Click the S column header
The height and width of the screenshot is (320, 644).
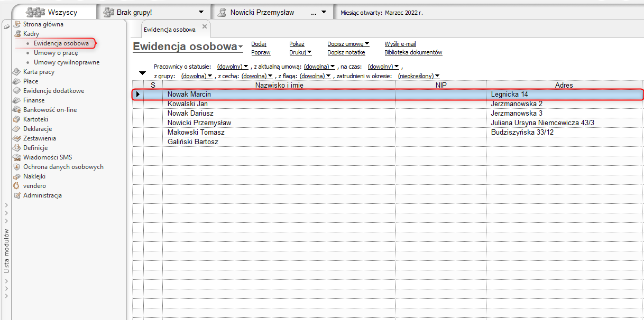coord(153,85)
